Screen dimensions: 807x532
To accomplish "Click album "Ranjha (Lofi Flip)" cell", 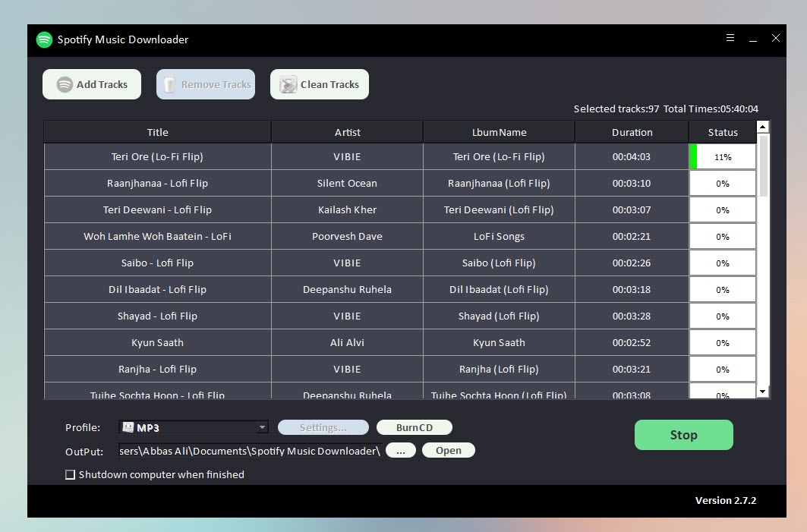I will [500, 370].
